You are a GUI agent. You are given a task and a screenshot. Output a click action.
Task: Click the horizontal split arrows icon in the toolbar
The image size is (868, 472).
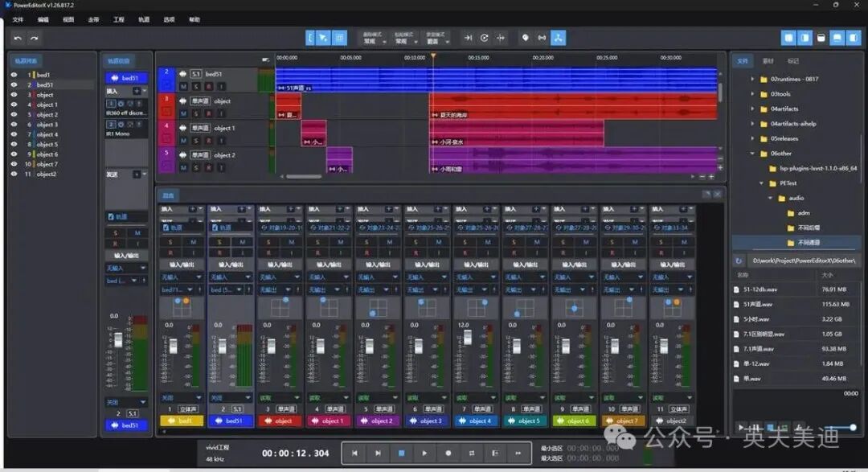click(x=501, y=38)
